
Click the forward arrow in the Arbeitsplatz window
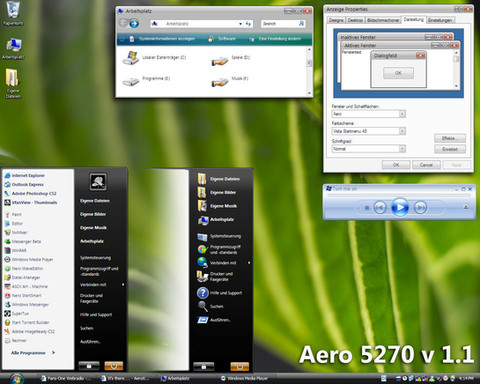(x=134, y=23)
